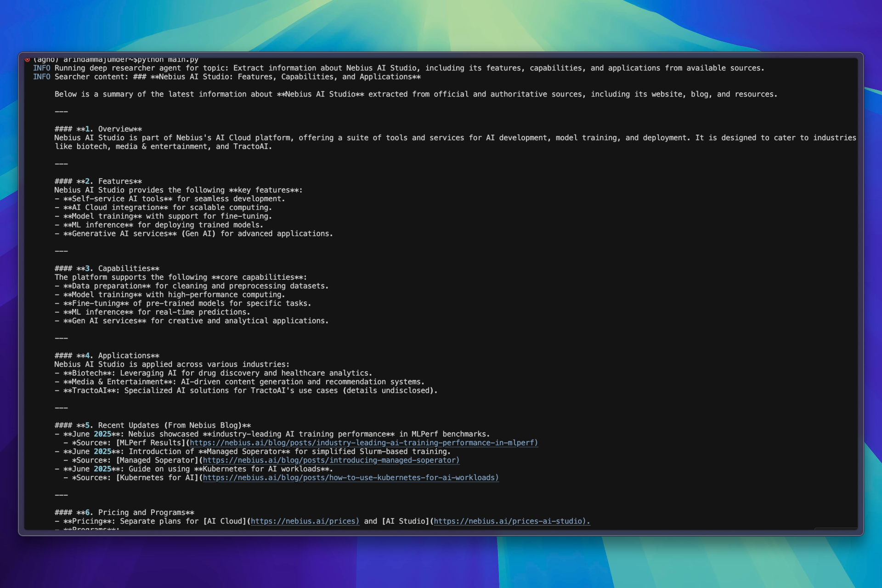Click the 'like biotech, media & entertainment' line

[x=164, y=147]
